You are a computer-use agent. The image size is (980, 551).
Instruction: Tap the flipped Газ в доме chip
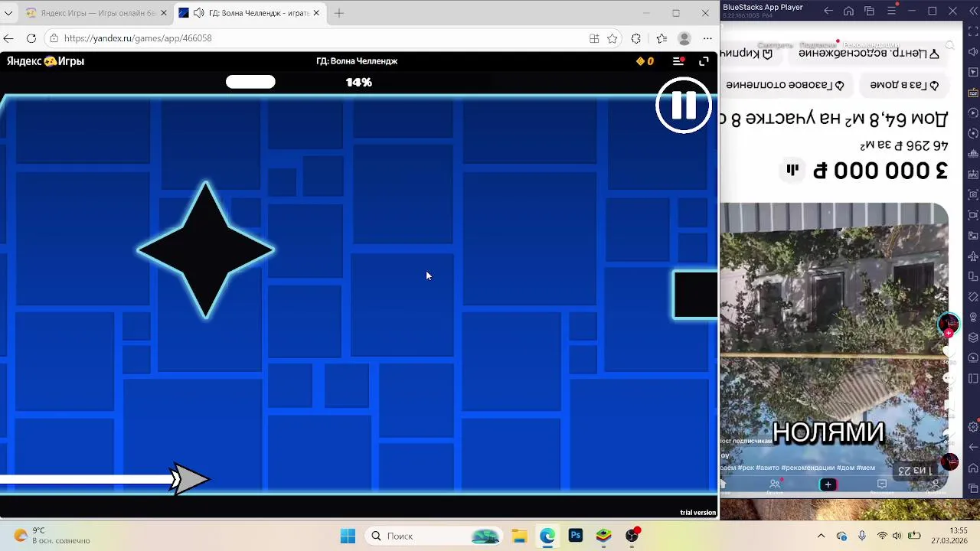pyautogui.click(x=904, y=85)
